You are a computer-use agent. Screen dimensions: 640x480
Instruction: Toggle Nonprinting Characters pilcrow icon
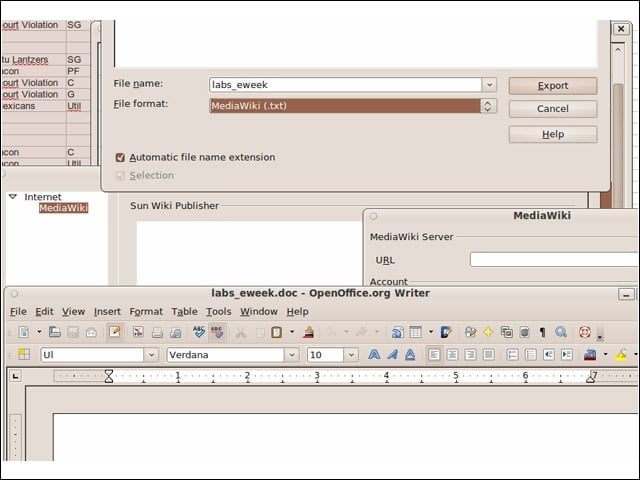pos(542,332)
